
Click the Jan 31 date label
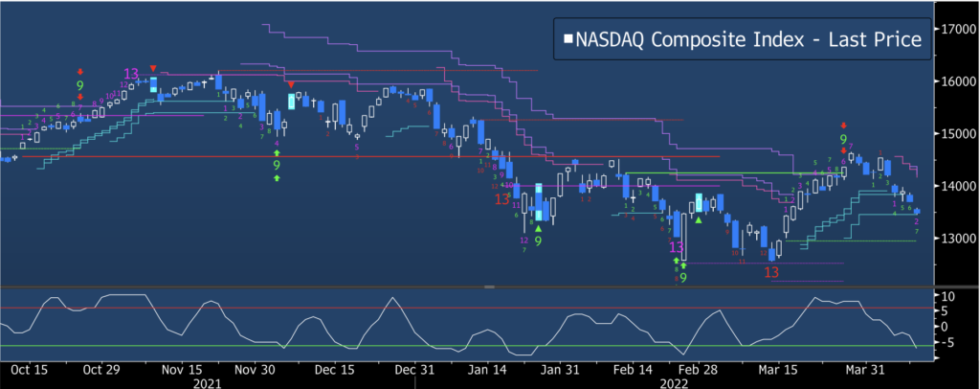click(560, 370)
